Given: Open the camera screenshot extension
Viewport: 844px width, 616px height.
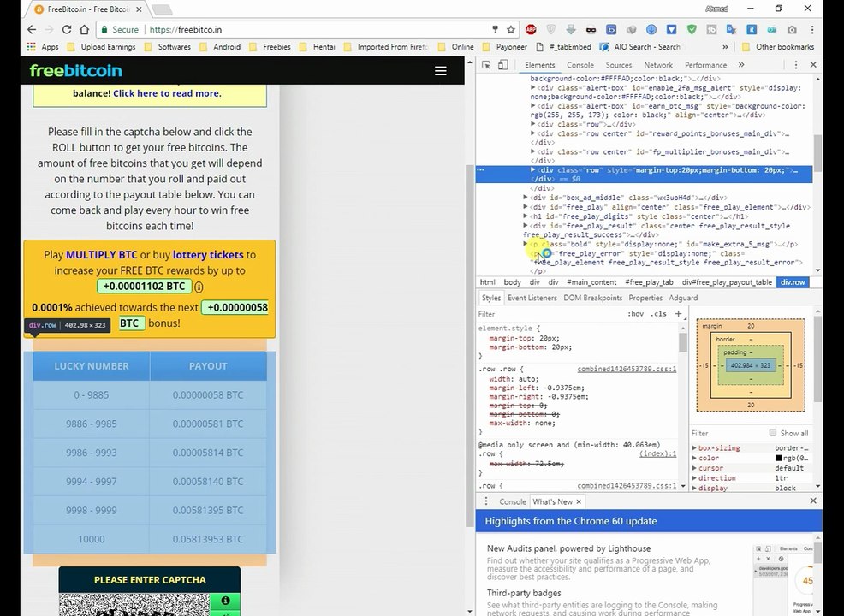Looking at the screenshot, I should (792, 30).
